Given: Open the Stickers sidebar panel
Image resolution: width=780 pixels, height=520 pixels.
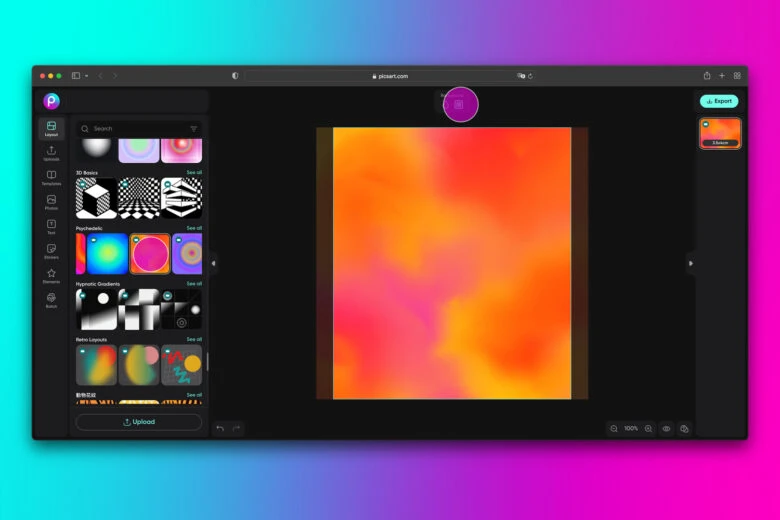Looking at the screenshot, I should click(51, 250).
